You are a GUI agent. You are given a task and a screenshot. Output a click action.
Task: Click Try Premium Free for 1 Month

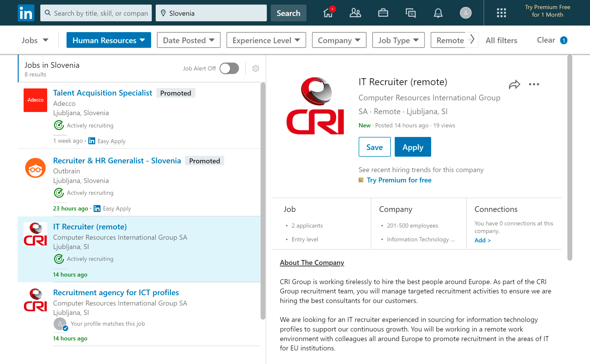[x=547, y=11]
